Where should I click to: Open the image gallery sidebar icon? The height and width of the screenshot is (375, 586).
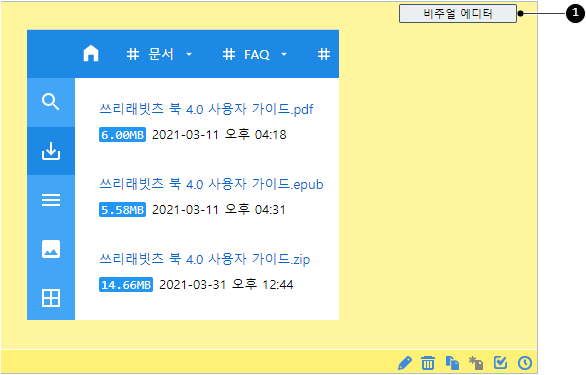[51, 249]
